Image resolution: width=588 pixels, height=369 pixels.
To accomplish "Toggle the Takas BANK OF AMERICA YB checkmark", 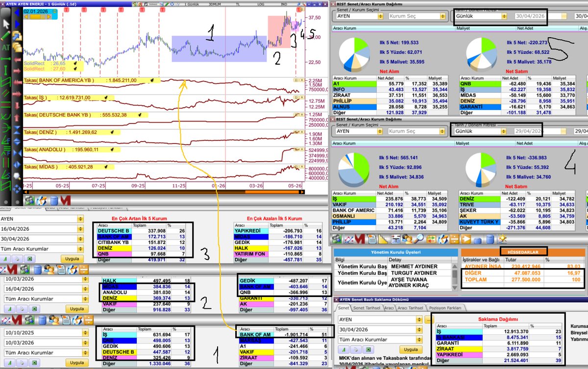I will coord(152,80).
